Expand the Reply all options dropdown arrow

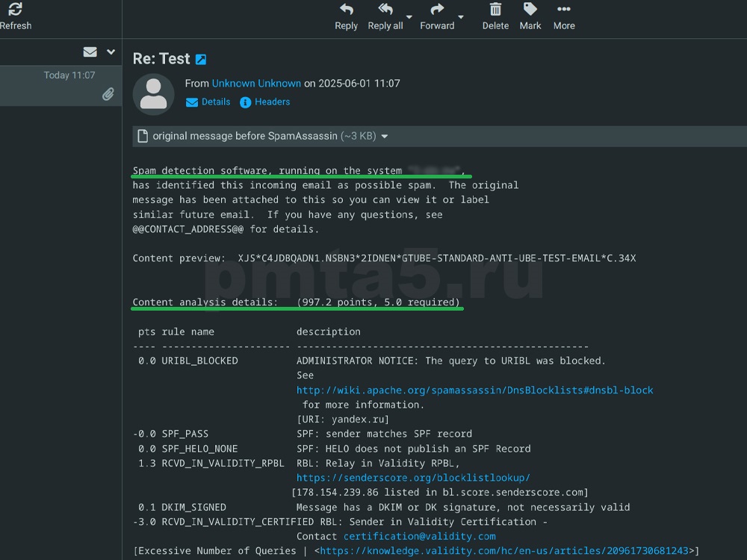tap(409, 17)
